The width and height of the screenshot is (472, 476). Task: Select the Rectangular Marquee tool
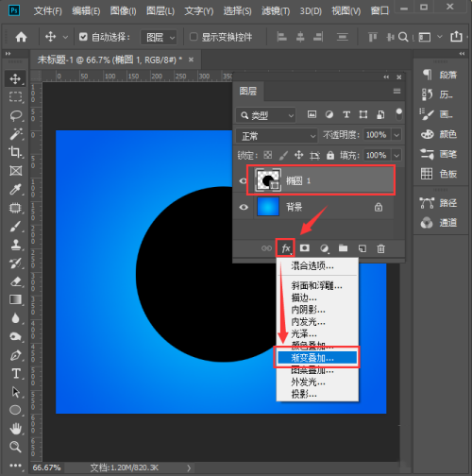[15, 96]
